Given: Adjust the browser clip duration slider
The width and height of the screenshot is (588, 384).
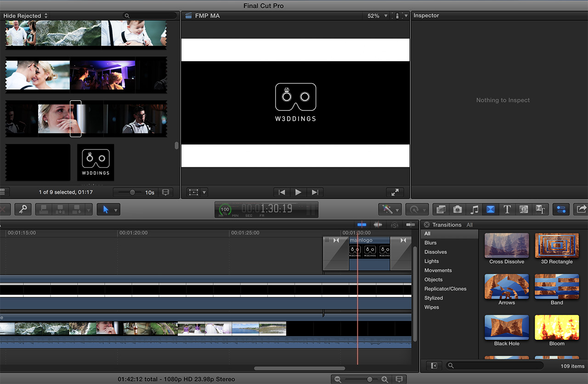Looking at the screenshot, I should 132,192.
